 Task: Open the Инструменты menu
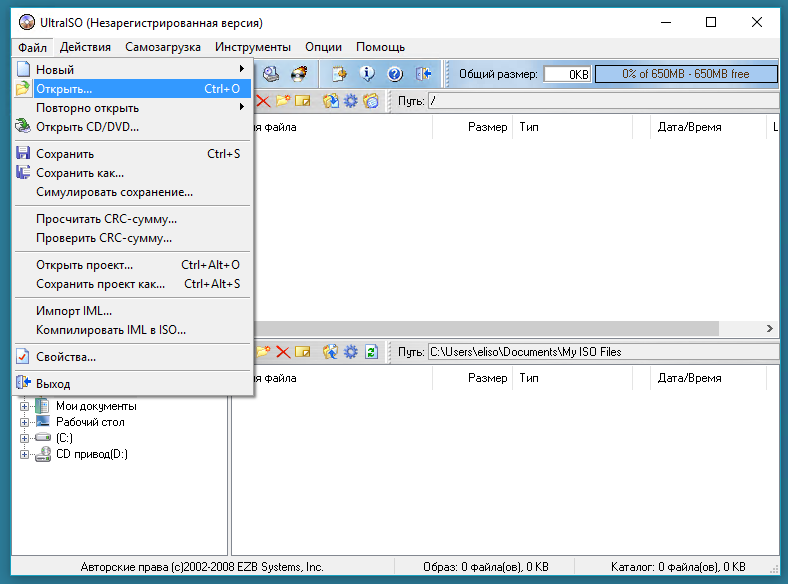[253, 47]
